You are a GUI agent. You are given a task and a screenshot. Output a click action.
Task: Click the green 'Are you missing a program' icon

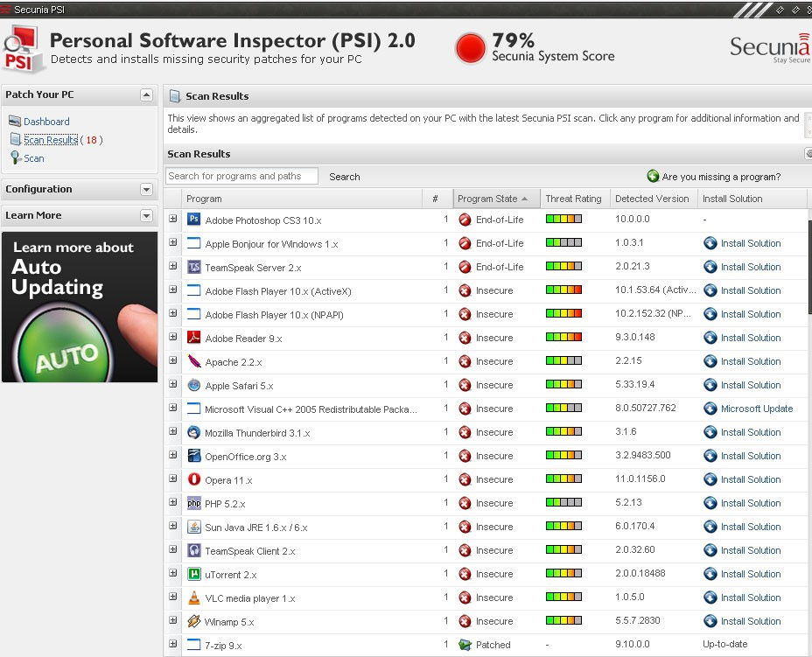click(x=653, y=176)
